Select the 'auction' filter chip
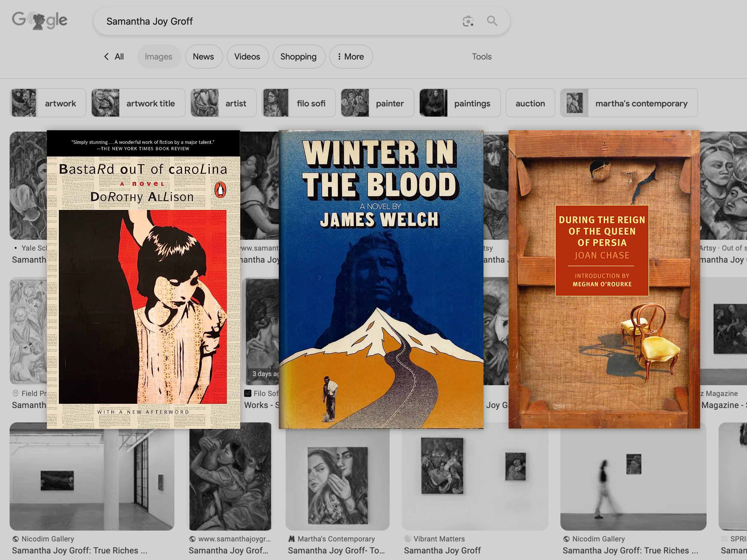Screen dimensions: 747x560 [x=530, y=103]
